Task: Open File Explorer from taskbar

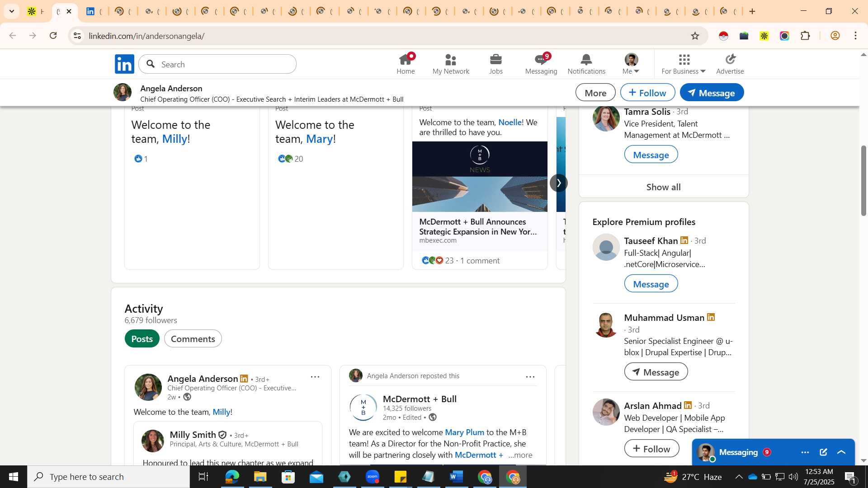Action: (260, 477)
